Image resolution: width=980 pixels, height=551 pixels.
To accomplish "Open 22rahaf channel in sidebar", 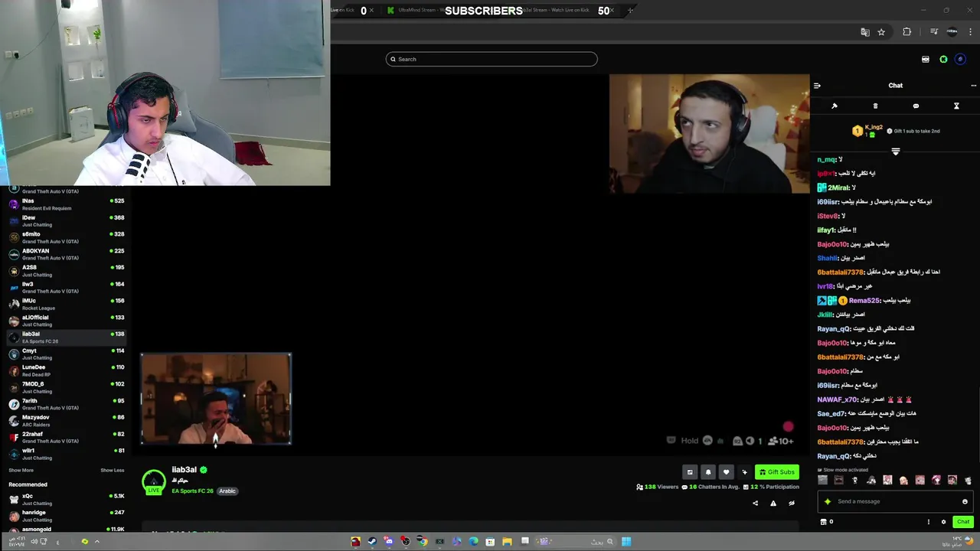I will (67, 438).
